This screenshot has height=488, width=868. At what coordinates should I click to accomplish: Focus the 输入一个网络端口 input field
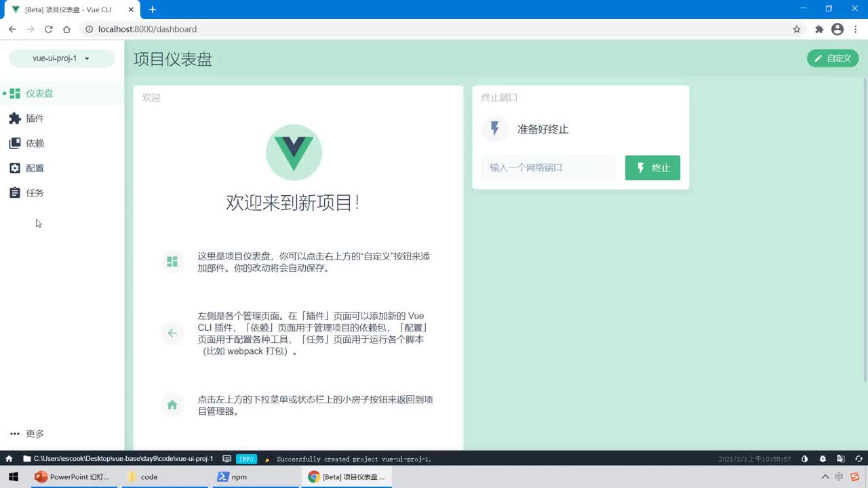(x=549, y=167)
